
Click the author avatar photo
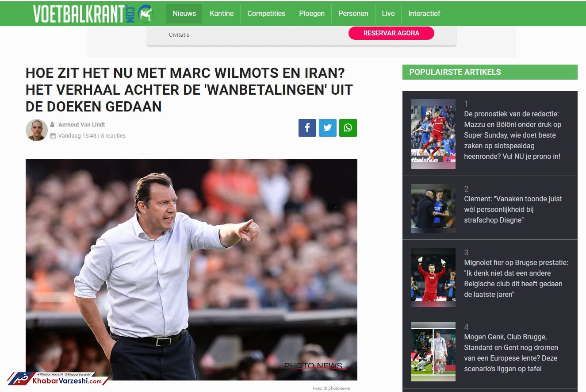point(36,130)
